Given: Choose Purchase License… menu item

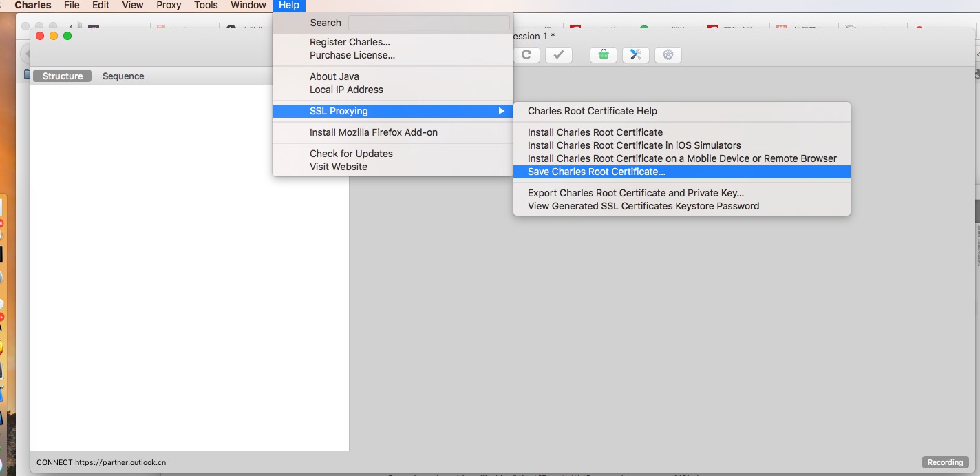Looking at the screenshot, I should pos(393,55).
